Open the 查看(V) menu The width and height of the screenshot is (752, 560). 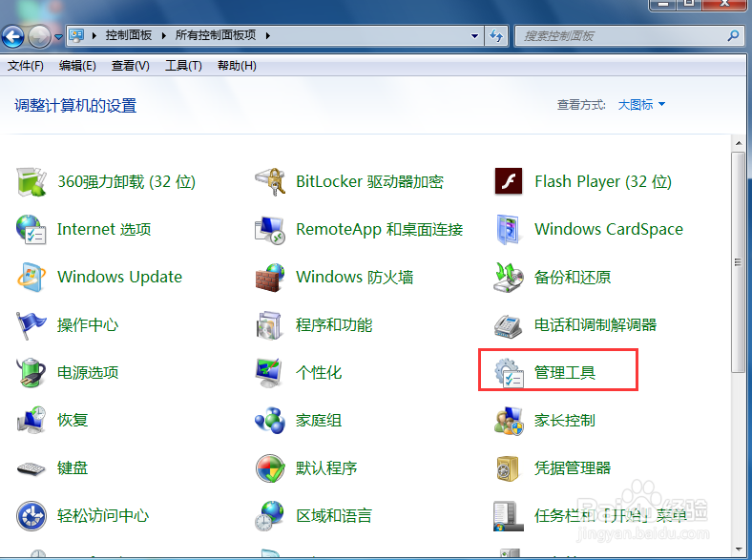pos(130,65)
